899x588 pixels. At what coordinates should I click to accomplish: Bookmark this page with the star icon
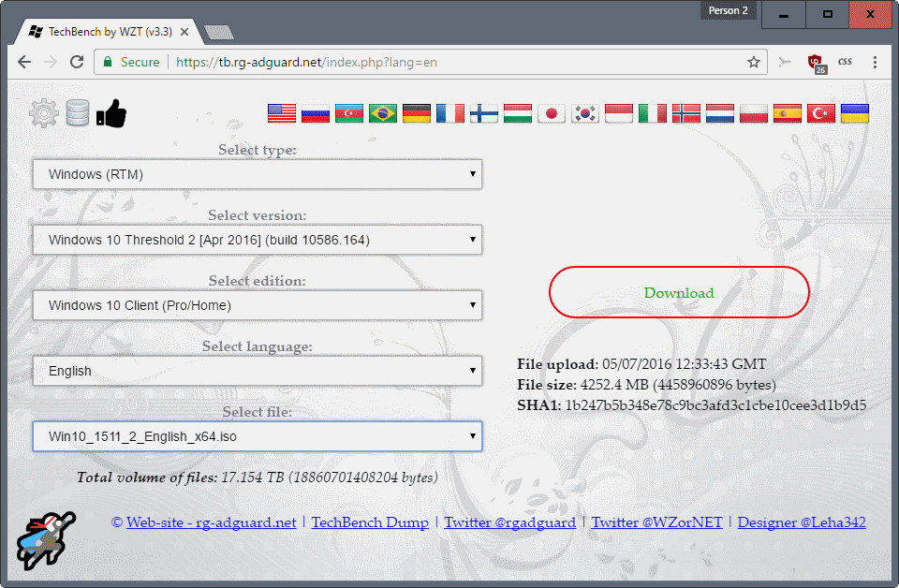point(753,62)
